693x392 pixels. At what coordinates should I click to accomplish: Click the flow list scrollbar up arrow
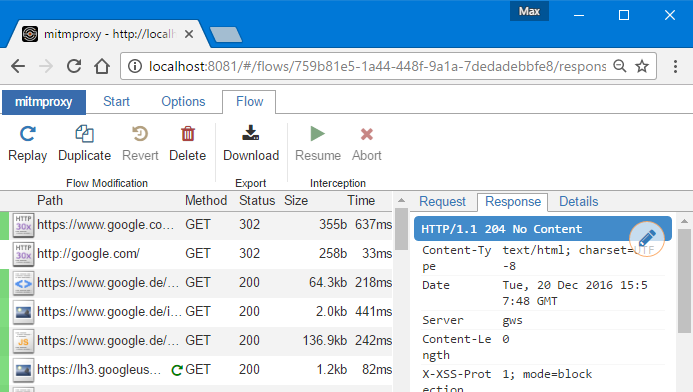point(401,200)
